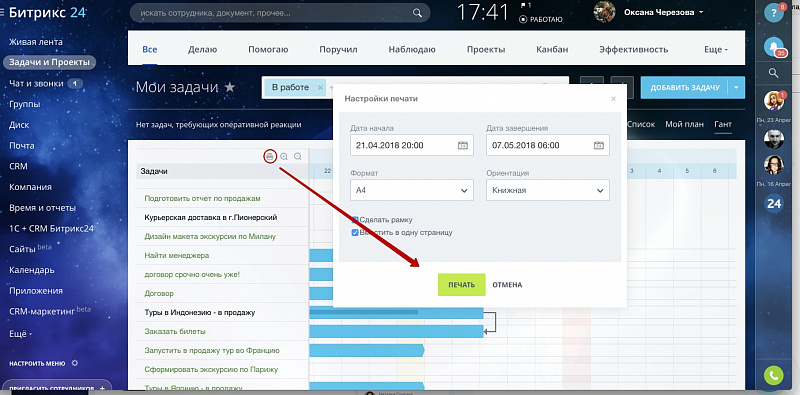This screenshot has width=800, height=395.
Task: Toggle Вместить в одну страницу checkbox
Action: click(355, 233)
